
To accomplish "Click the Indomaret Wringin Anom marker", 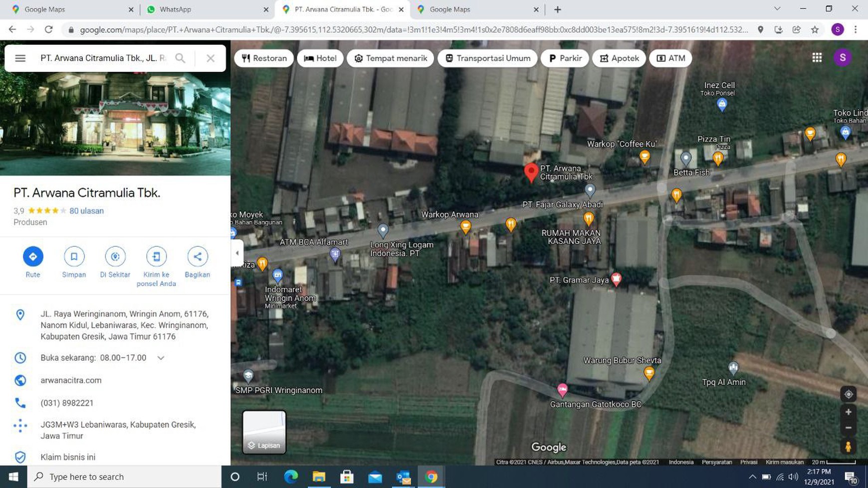I will point(277,275).
